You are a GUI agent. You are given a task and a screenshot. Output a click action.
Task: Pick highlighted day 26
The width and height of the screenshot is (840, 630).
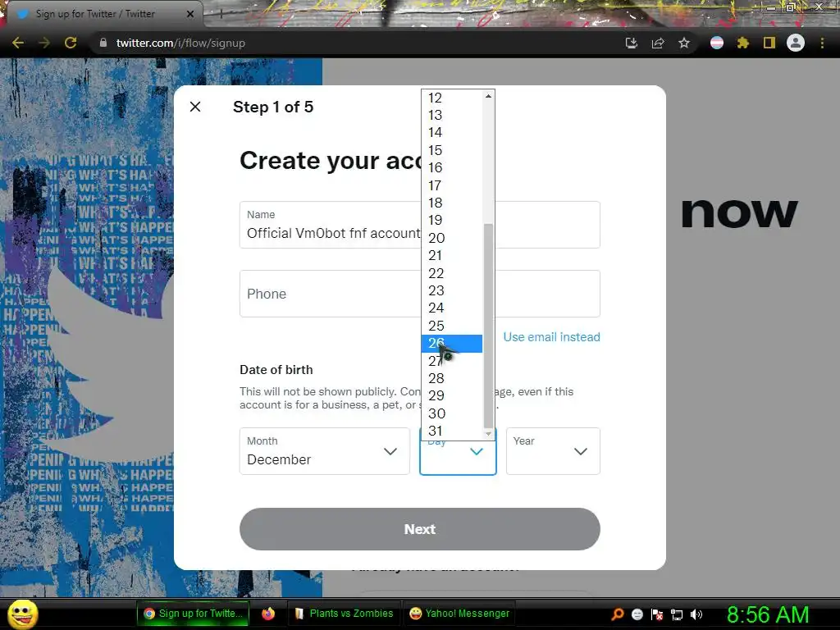(452, 344)
